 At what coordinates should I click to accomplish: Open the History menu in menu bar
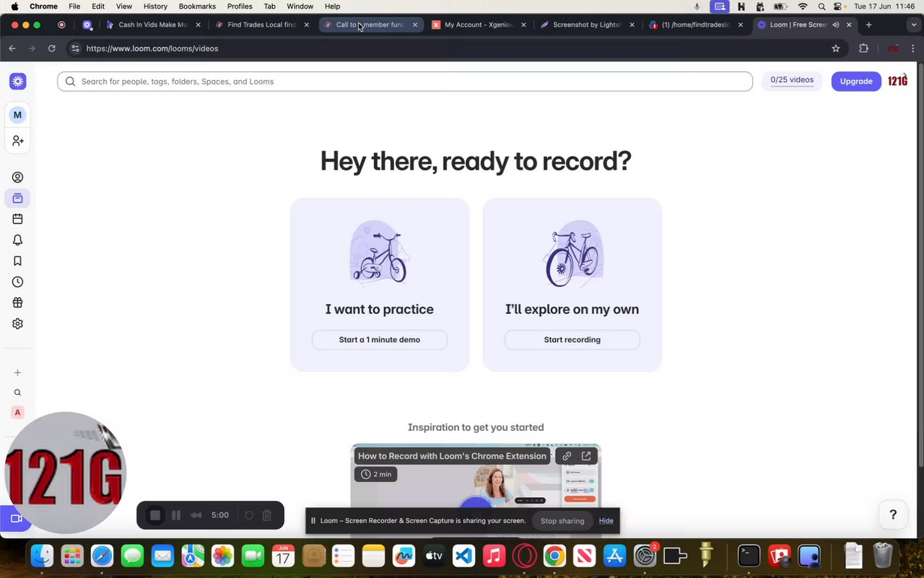pos(155,6)
